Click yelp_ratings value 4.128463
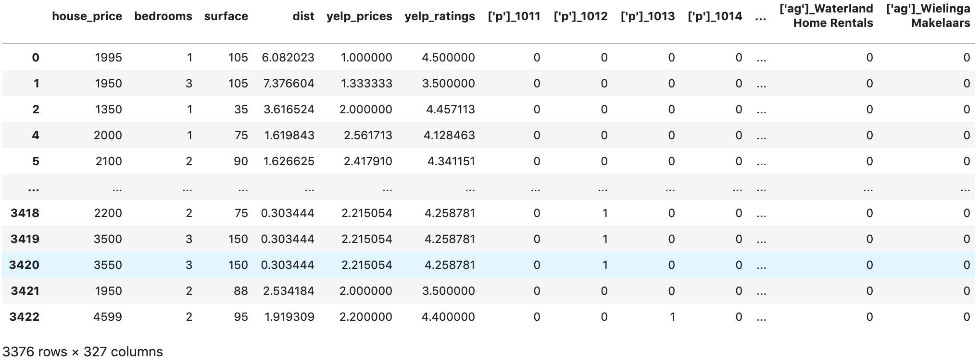The width and height of the screenshot is (980, 364). (x=449, y=135)
